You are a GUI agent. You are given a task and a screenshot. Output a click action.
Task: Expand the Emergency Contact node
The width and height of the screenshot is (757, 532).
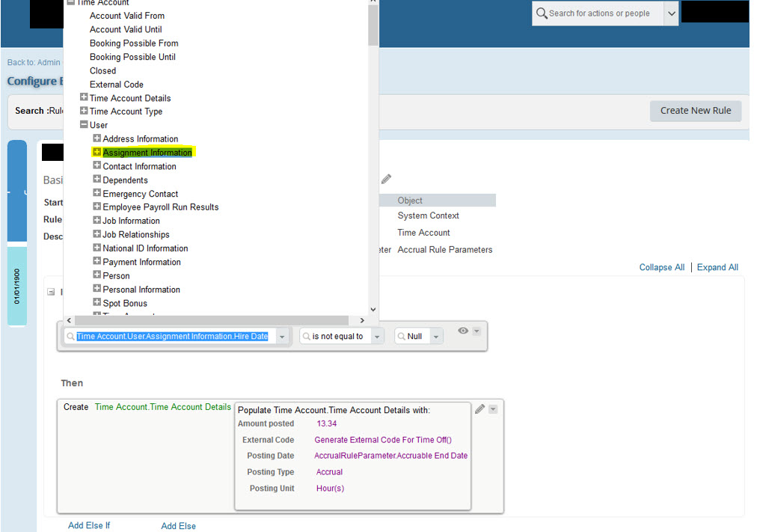(97, 193)
